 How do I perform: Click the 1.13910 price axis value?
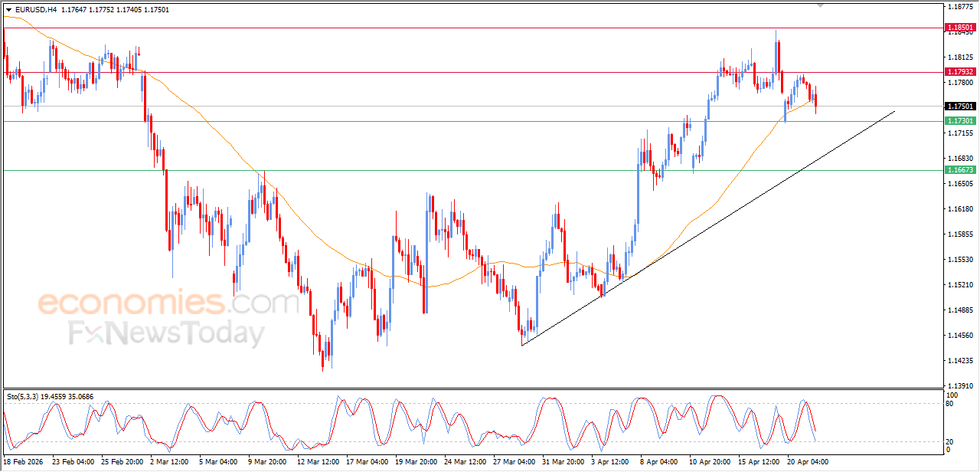click(960, 386)
